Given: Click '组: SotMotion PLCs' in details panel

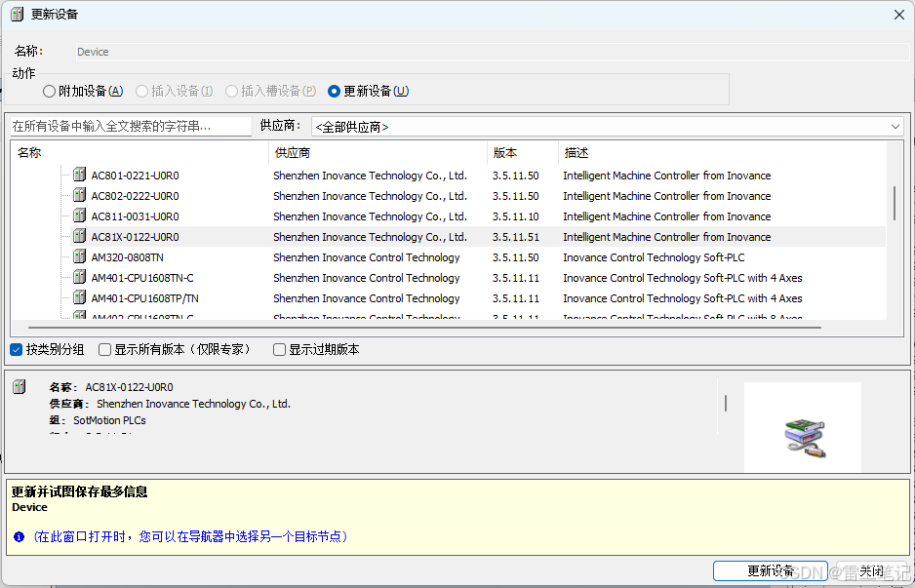Looking at the screenshot, I should pos(98,420).
